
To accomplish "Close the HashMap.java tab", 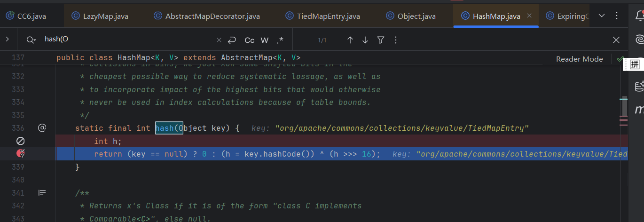I will click(529, 16).
